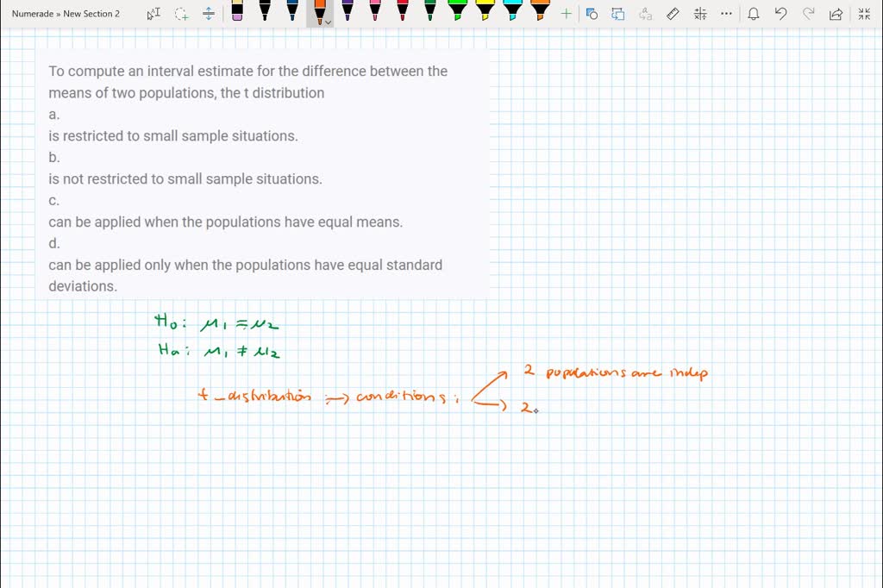Redo the last action
The width and height of the screenshot is (883, 588).
coord(808,14)
